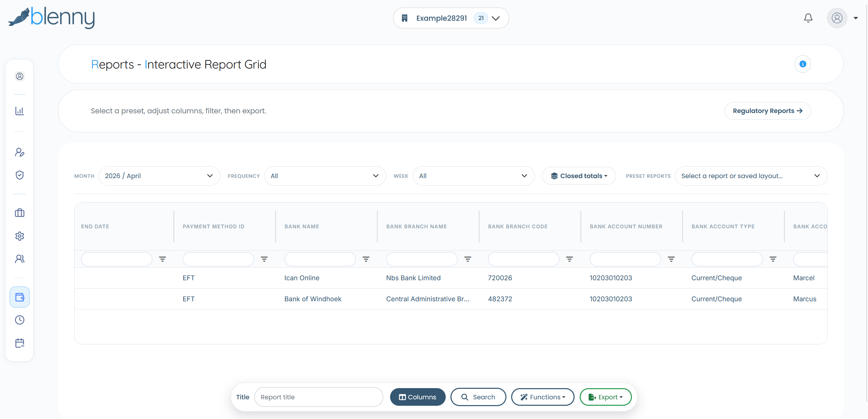The height and width of the screenshot is (419, 868).
Task: Open the shield check sidebar icon
Action: click(x=20, y=175)
